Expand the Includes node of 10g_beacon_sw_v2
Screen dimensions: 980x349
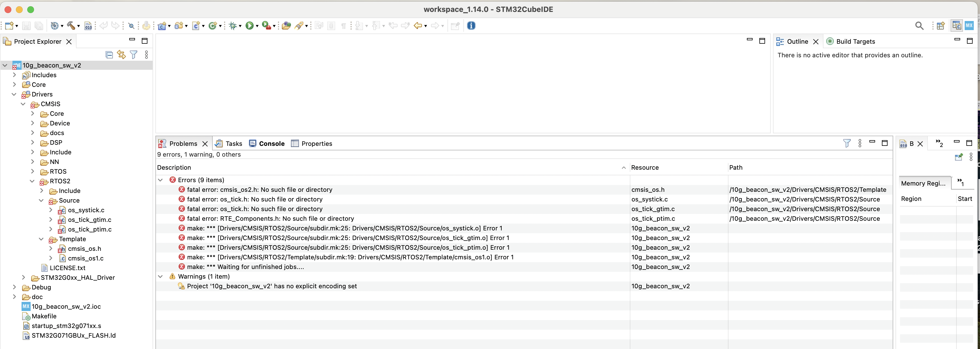point(14,75)
